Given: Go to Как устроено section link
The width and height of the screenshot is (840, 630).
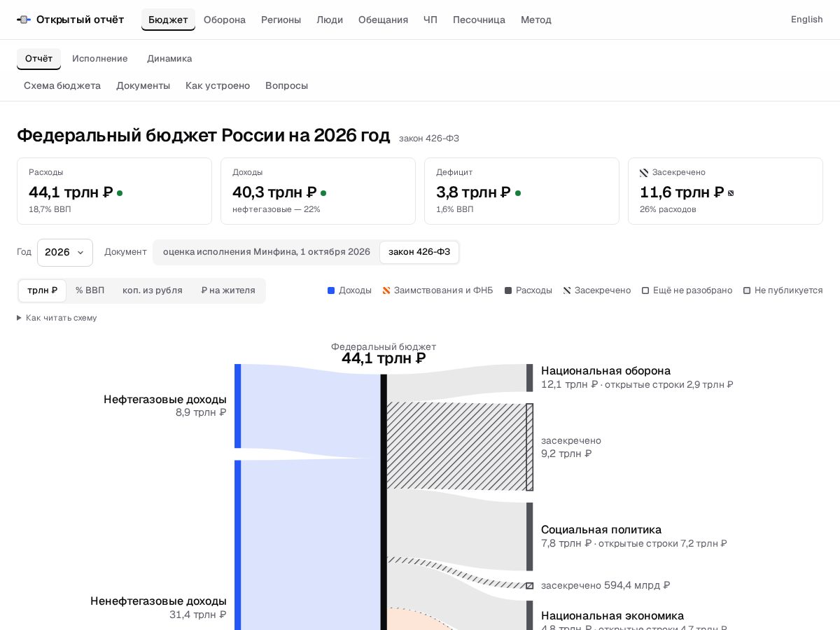Looking at the screenshot, I should pos(218,86).
